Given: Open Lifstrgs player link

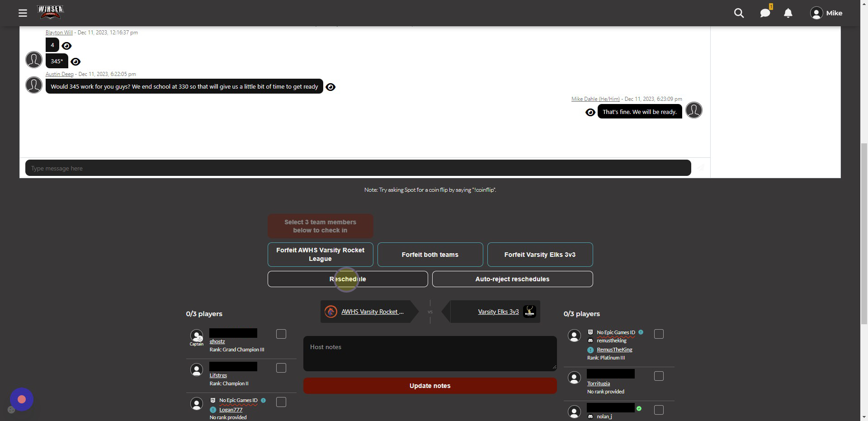Looking at the screenshot, I should [x=218, y=375].
